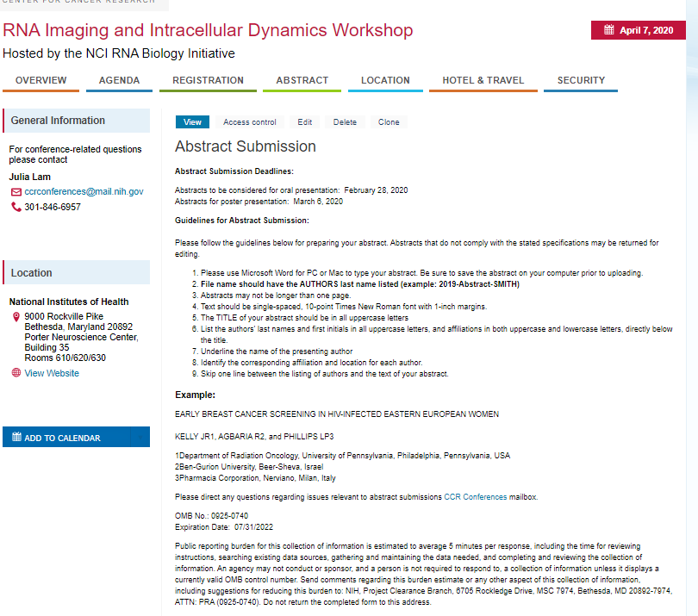
Task: Click the author line KELLY JR1, AGBARIA R2
Action: (x=254, y=436)
